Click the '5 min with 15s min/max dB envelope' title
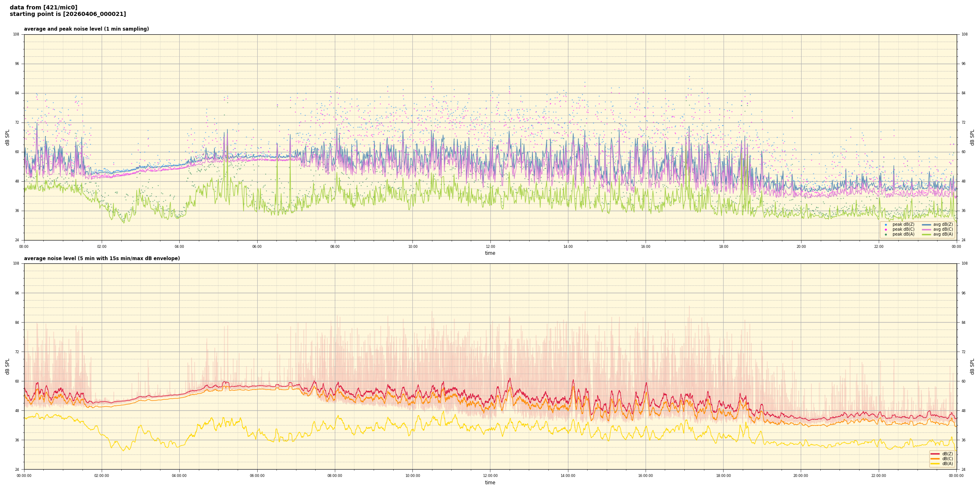The height and width of the screenshot is (490, 980). coord(102,258)
